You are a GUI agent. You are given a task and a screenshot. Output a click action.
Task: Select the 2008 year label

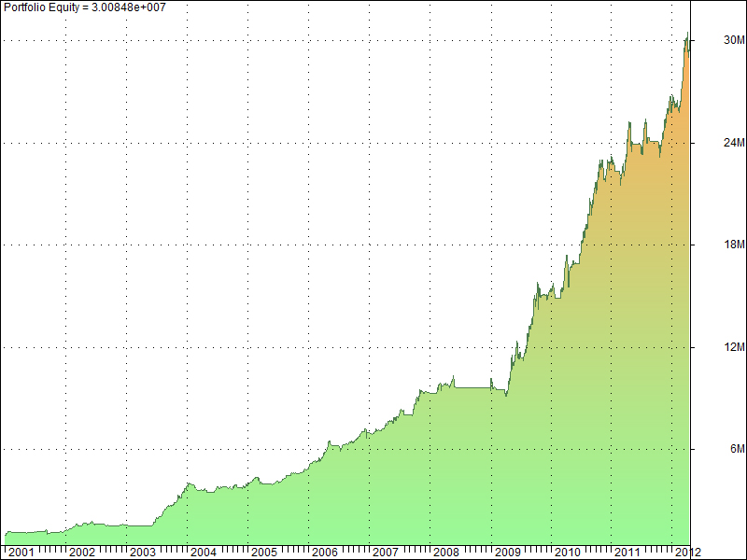pos(446,552)
